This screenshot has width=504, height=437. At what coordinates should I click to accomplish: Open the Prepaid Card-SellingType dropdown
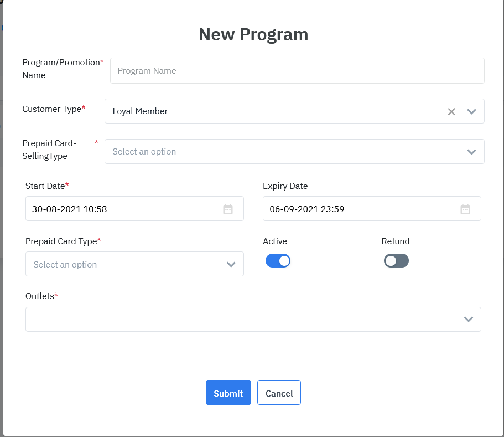[294, 152]
